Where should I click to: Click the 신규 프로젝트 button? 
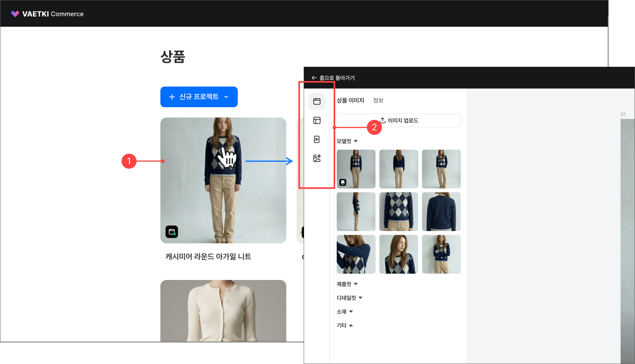199,97
